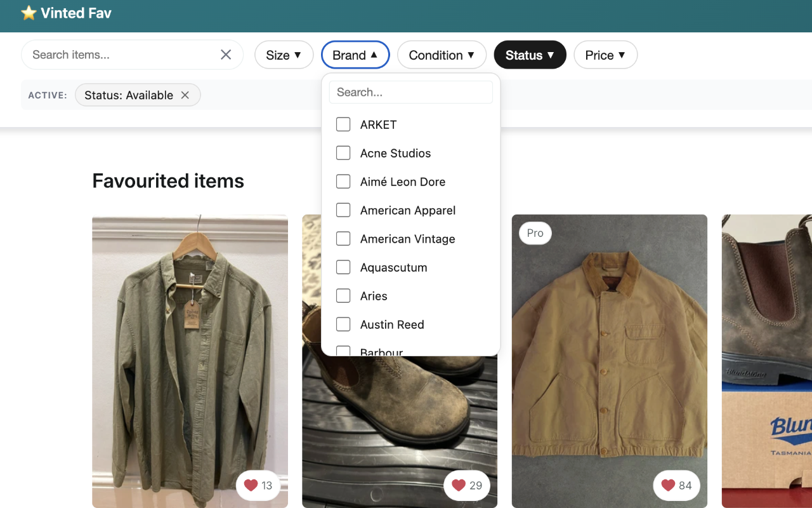Click the heart icon showing 84 likes
812x508 pixels.
[x=668, y=485]
